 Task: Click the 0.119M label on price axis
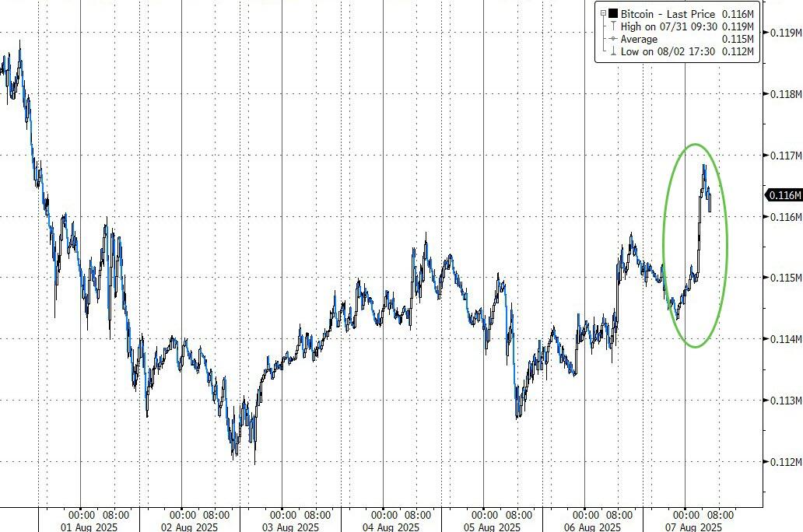[x=785, y=33]
